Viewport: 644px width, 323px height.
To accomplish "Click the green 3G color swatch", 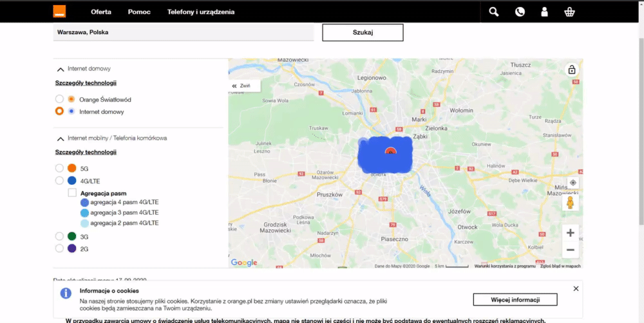I will pos(72,236).
